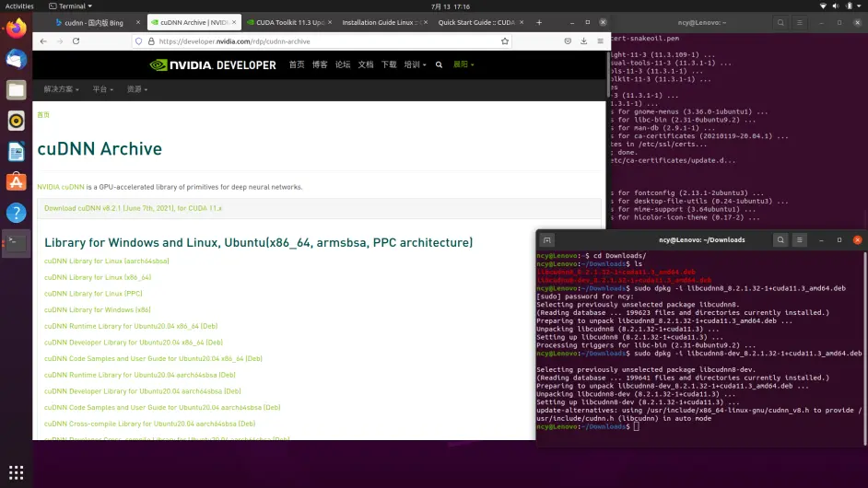Open Firefox downloads panel

[583, 41]
